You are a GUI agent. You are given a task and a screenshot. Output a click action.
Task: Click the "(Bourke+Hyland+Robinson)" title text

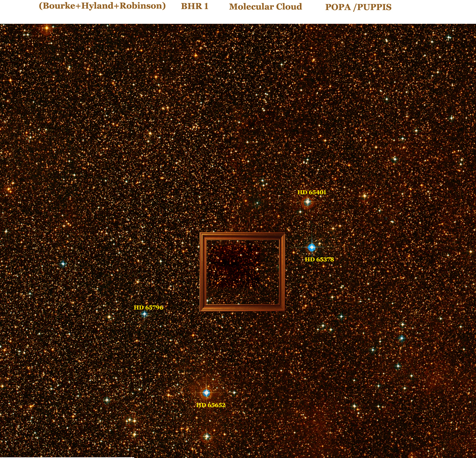(x=102, y=6)
